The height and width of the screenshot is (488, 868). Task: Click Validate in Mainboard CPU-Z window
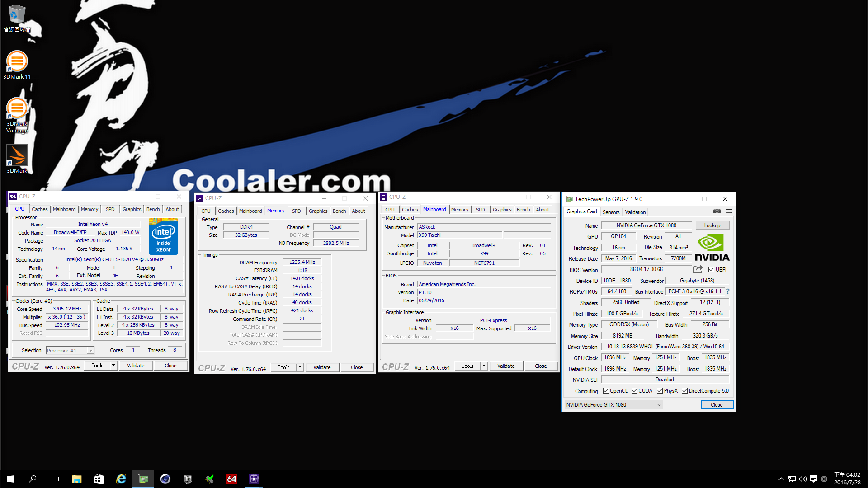click(506, 366)
